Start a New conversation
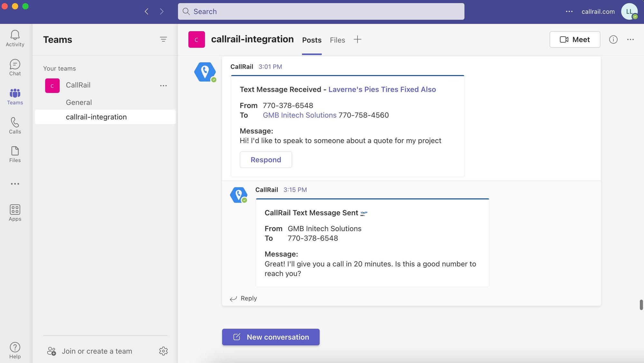Image resolution: width=644 pixels, height=363 pixels. [x=270, y=337]
